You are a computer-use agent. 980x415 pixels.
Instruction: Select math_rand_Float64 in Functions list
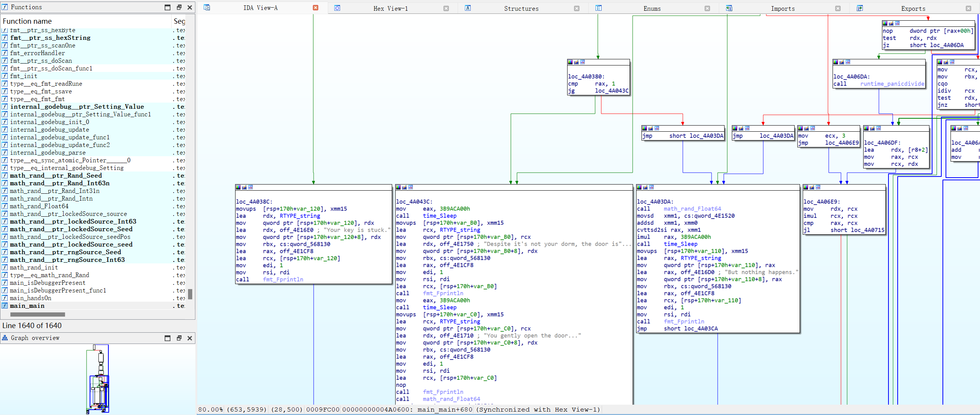[x=39, y=206]
